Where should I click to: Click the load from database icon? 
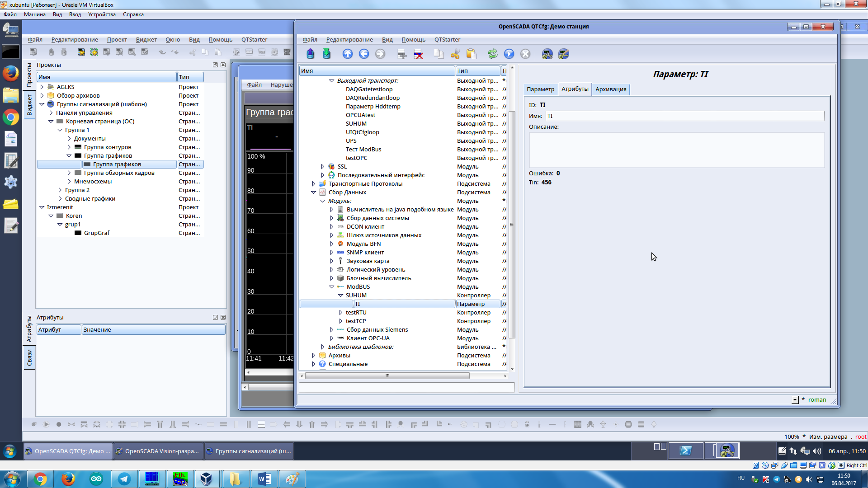[310, 54]
